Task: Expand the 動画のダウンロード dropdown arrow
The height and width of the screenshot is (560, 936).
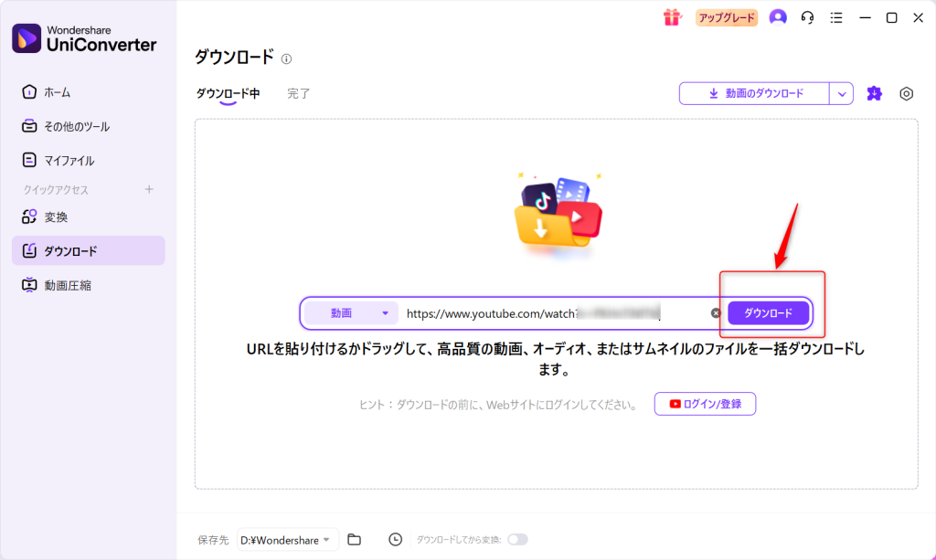Action: (842, 93)
